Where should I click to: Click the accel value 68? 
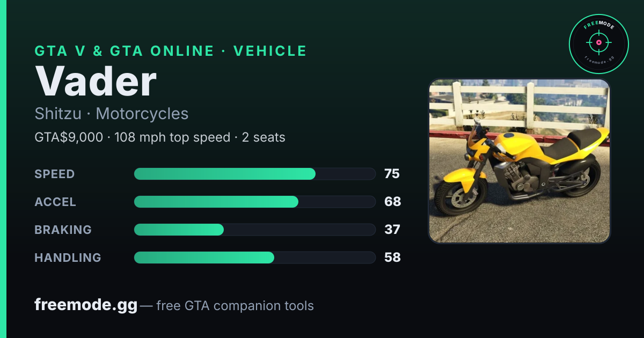(x=392, y=202)
